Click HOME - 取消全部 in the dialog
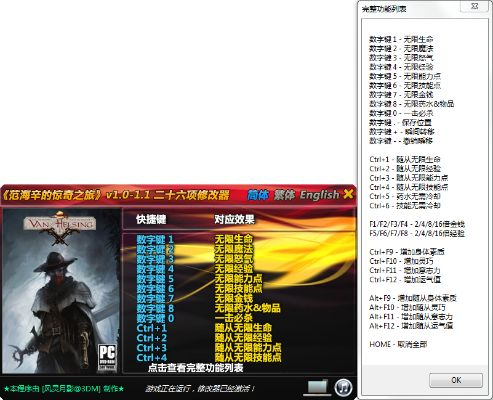The image size is (493, 400). click(398, 344)
